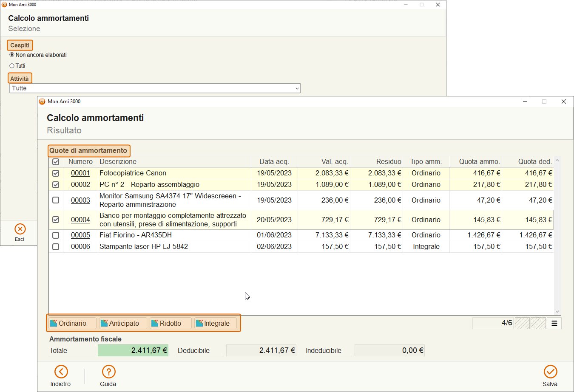The width and height of the screenshot is (574, 392).
Task: Click date 02/06/2023 in row 00006
Action: (274, 247)
